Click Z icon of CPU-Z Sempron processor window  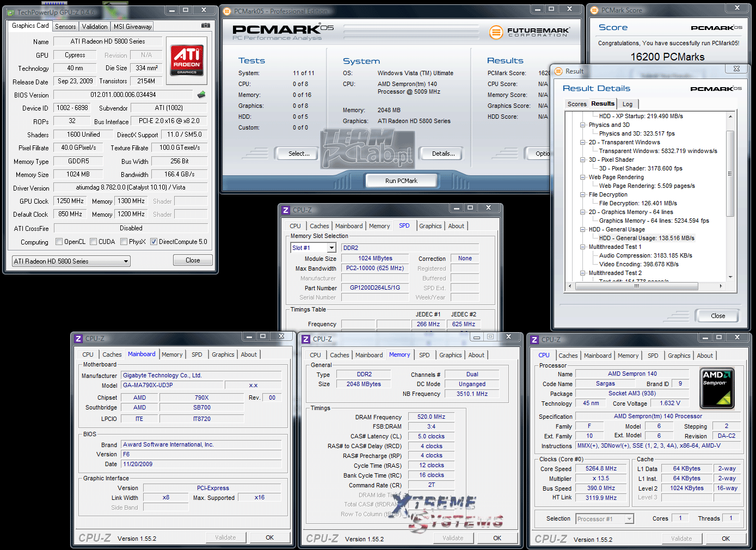tap(534, 339)
